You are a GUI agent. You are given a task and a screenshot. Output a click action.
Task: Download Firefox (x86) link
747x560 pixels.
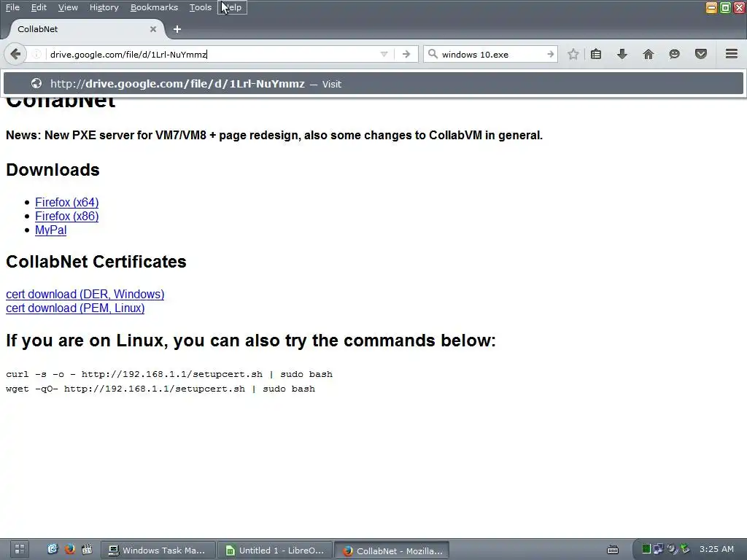click(66, 216)
